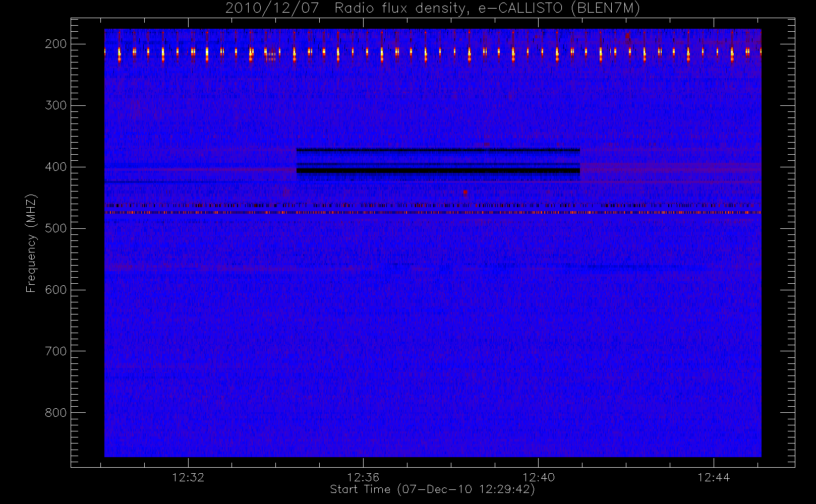Click the "Frequency (MHz)" y-axis label
Screen dimensions: 816x504
point(31,243)
